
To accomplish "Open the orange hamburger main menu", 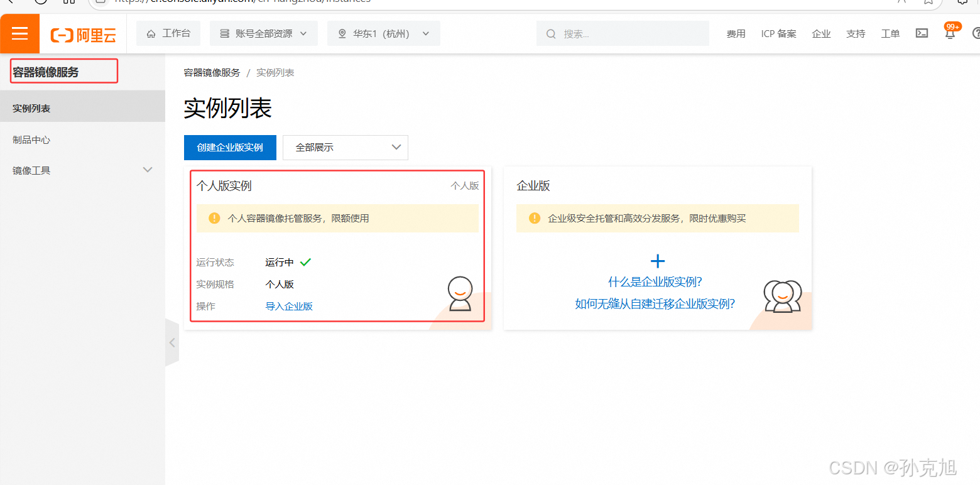I will 19,33.
